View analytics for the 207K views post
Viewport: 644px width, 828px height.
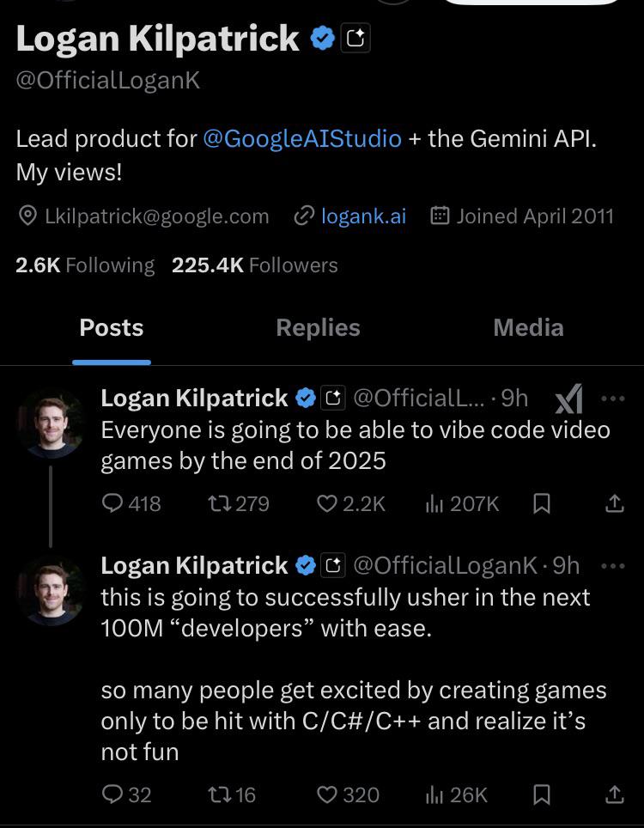434,504
